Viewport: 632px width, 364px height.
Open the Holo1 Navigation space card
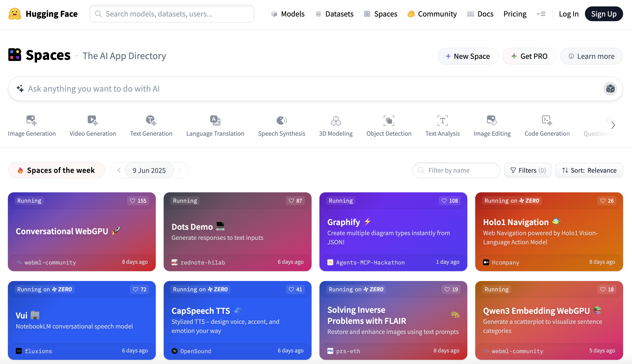point(549,232)
